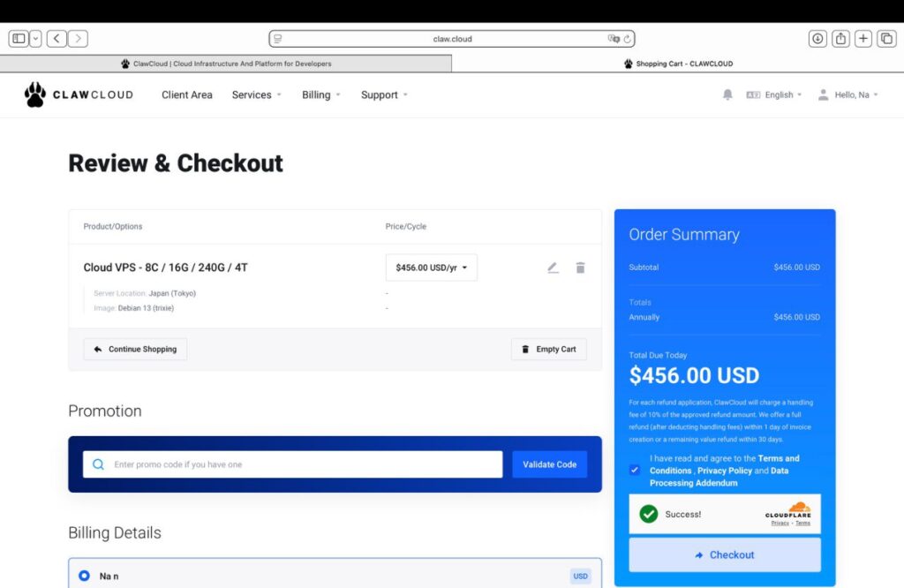Expand the English language dropdown
Image resolution: width=904 pixels, height=588 pixels.
pos(774,94)
